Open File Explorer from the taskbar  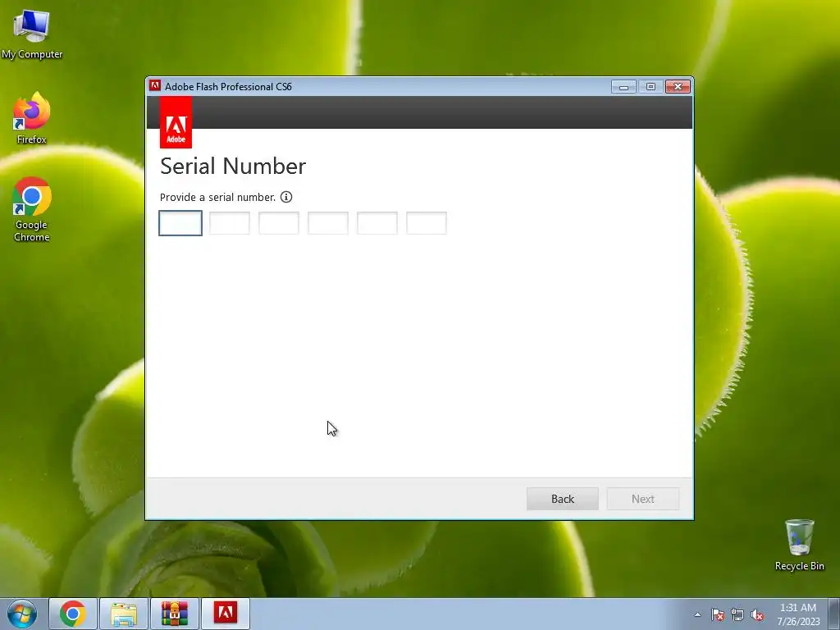click(124, 614)
